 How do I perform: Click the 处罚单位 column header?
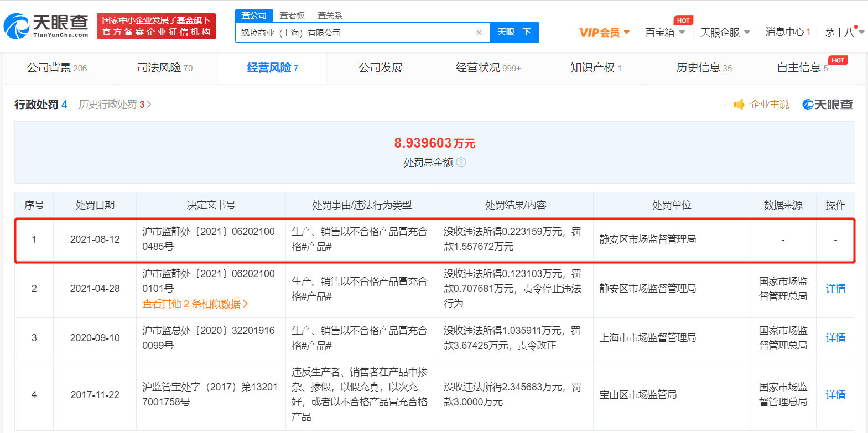[672, 205]
